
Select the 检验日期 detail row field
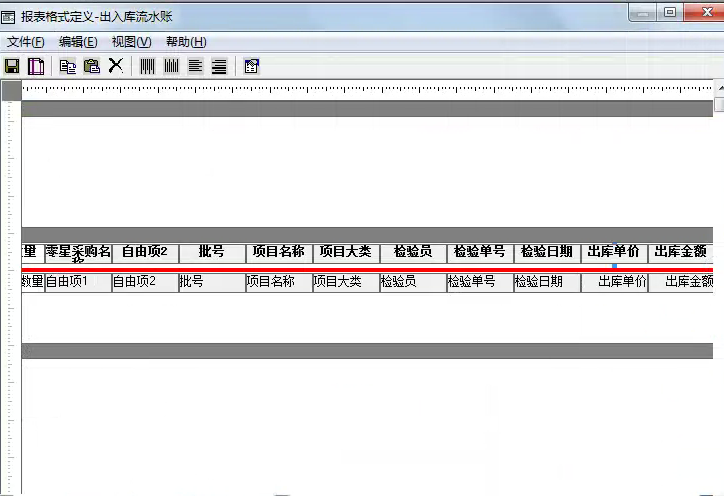pos(547,283)
